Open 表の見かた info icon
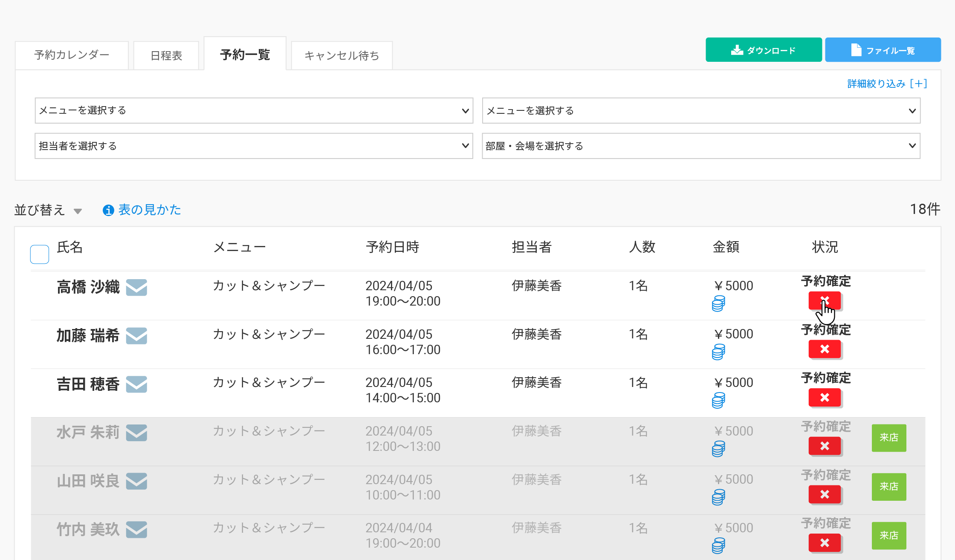The width and height of the screenshot is (955, 560). pos(108,210)
